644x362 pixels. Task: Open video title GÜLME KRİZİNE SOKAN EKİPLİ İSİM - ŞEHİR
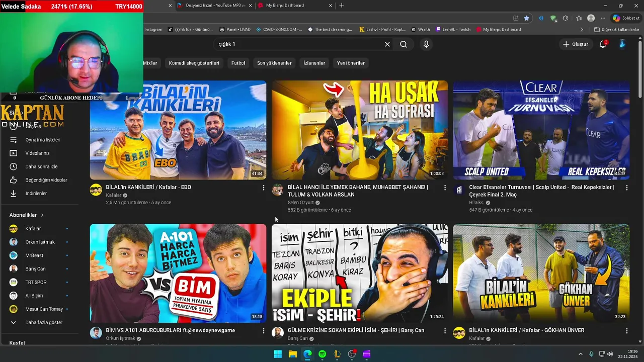[356, 330]
